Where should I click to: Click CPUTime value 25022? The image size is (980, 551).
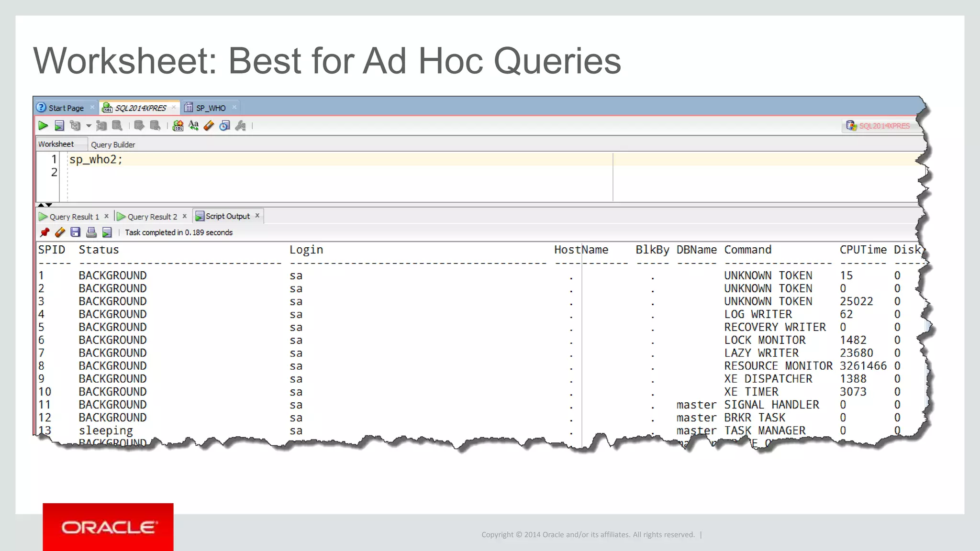click(857, 301)
